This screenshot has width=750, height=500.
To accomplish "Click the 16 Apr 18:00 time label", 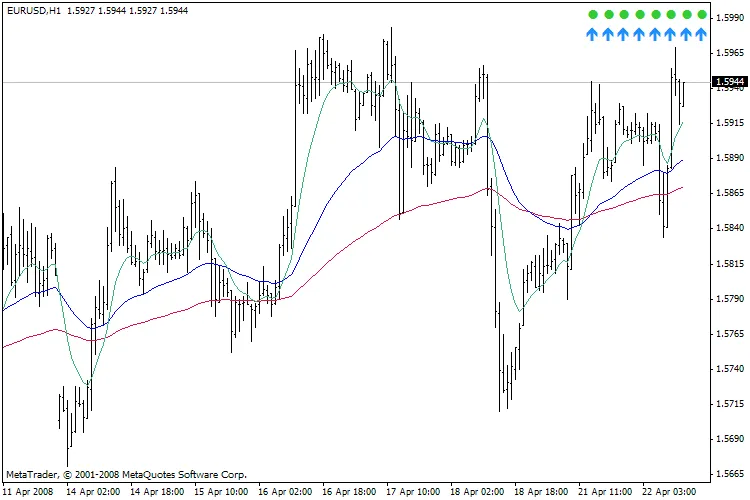I will (x=349, y=491).
